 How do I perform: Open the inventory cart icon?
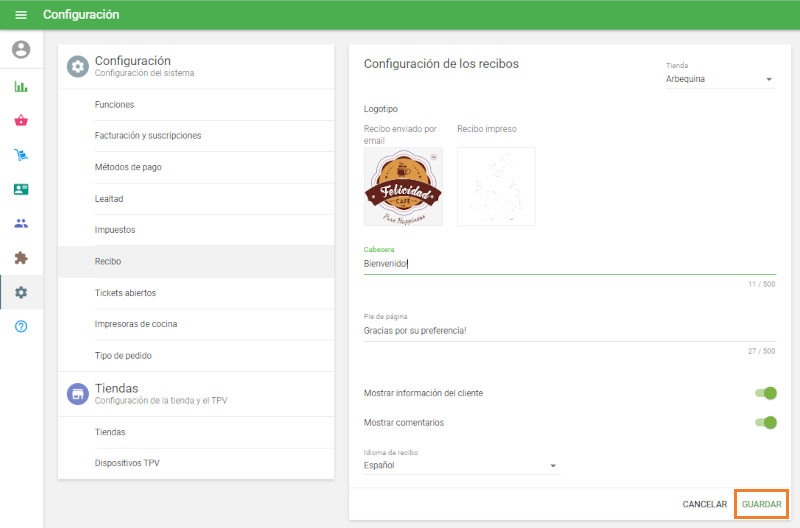[21, 155]
